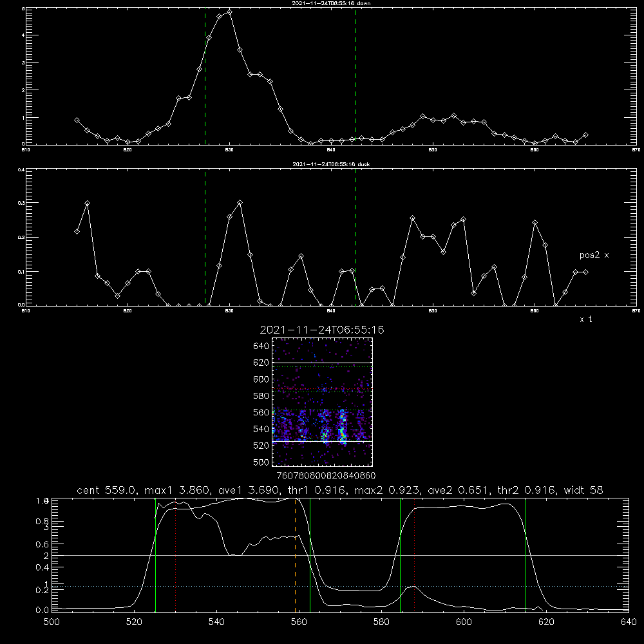Click the dusk plot title text
The height and width of the screenshot is (644, 644).
331,164
